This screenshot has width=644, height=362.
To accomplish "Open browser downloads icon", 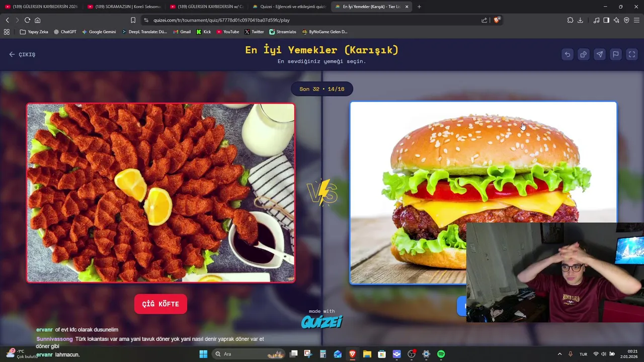I will [x=580, y=20].
